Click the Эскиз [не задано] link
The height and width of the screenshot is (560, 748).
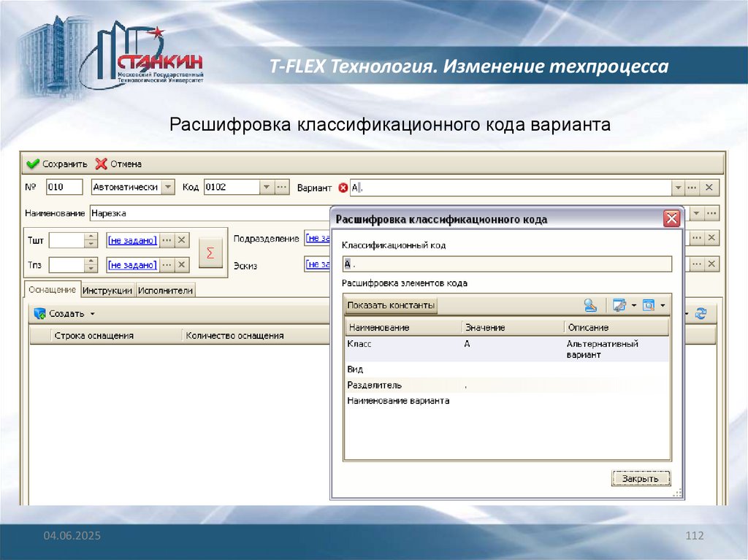click(318, 264)
